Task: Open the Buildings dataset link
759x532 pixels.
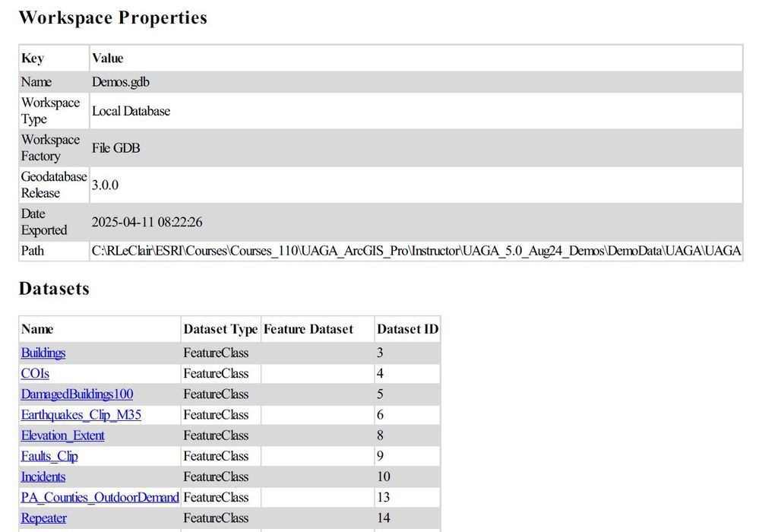Action: point(43,353)
